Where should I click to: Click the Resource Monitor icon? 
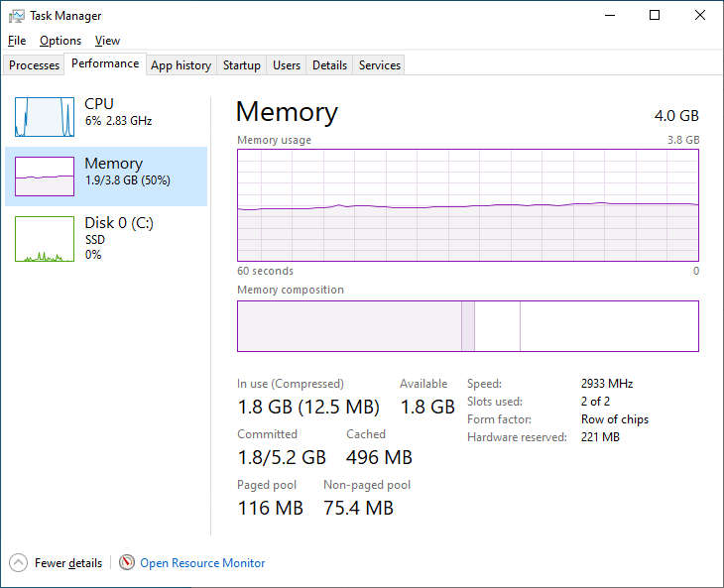pos(127,563)
